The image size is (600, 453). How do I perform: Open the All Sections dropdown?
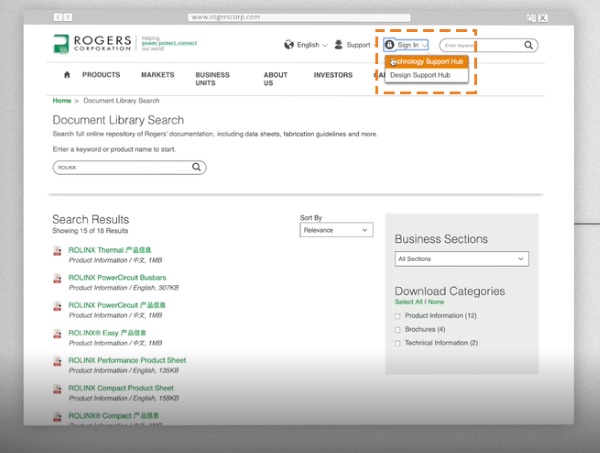coord(461,259)
